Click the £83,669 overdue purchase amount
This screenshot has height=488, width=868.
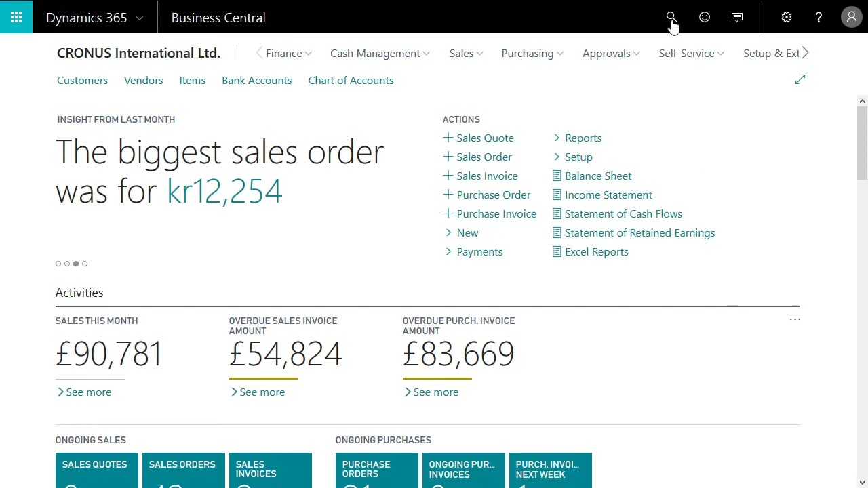458,354
